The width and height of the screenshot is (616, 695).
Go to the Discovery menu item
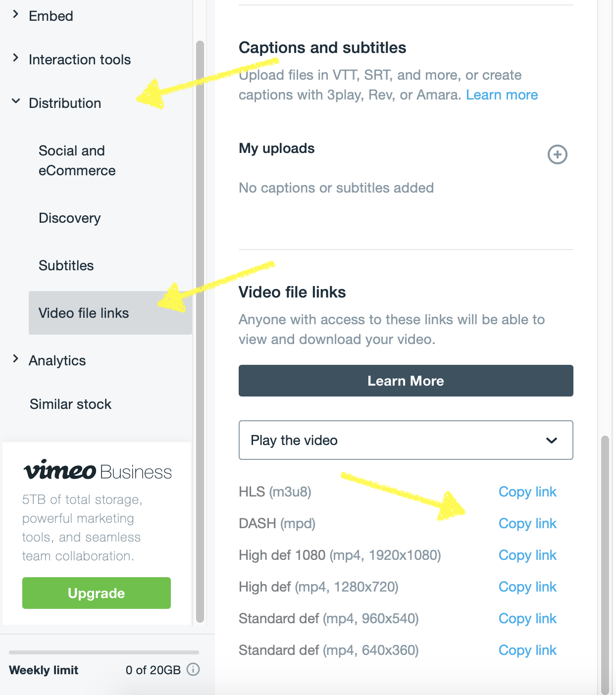pos(69,218)
